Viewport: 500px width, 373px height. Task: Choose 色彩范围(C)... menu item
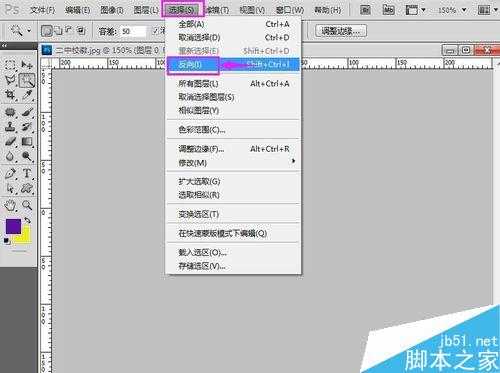233,129
